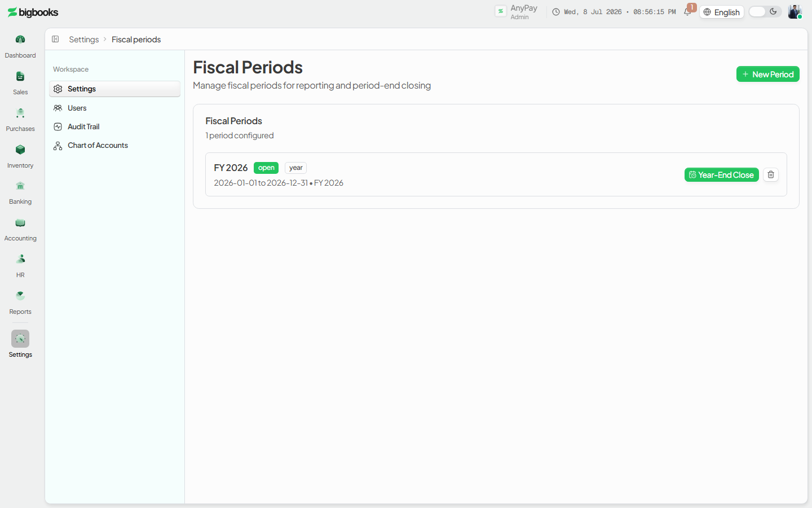The image size is (812, 508).
Task: Click the AnyPay company logo icon
Action: (501, 11)
